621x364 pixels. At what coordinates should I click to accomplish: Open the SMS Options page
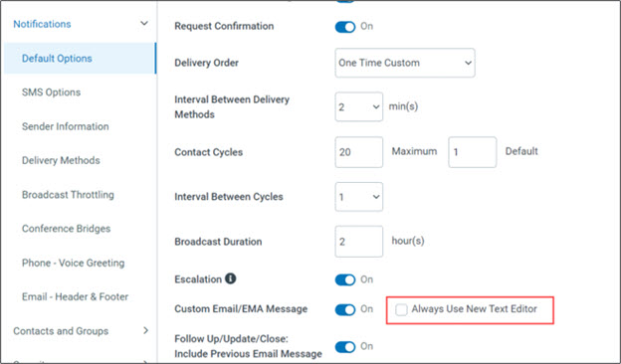[x=51, y=92]
